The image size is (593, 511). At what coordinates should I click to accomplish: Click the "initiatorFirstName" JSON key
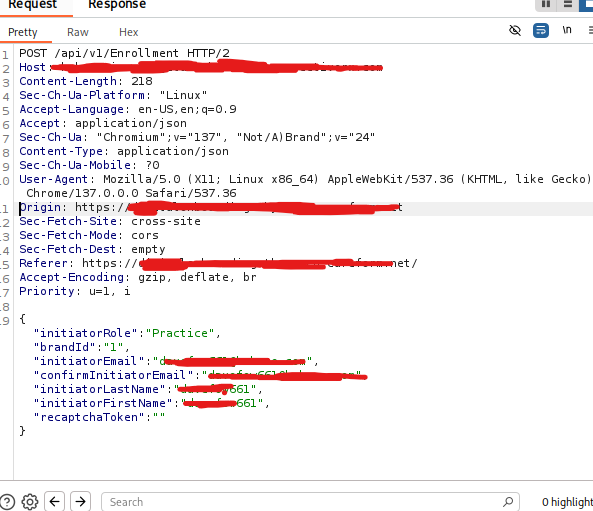click(x=103, y=403)
